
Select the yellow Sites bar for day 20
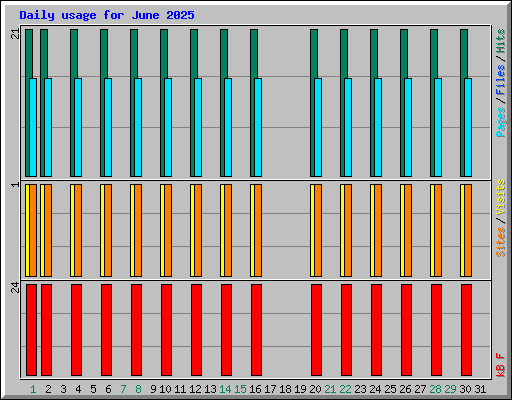tap(312, 230)
